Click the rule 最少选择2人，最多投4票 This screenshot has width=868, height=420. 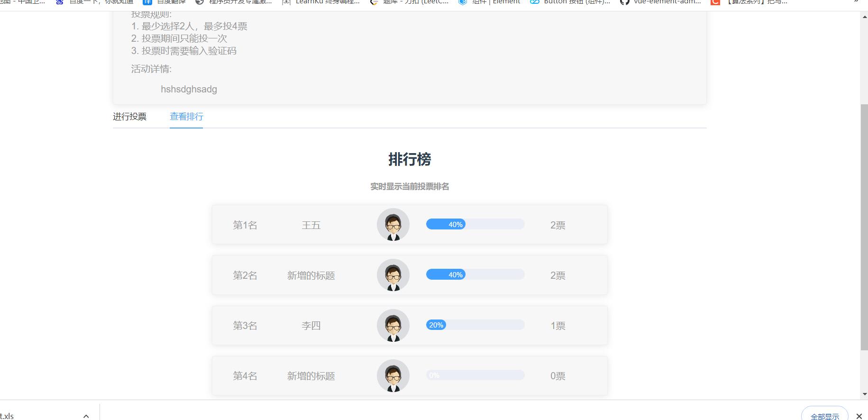tap(189, 26)
